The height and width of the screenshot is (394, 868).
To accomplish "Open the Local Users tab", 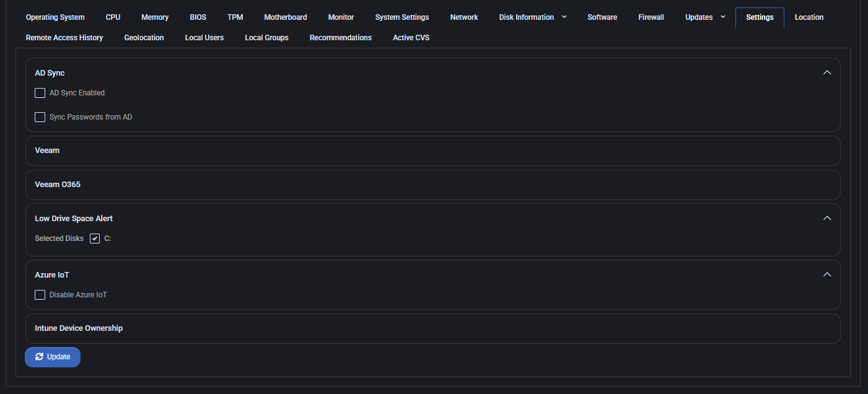I will pyautogui.click(x=204, y=38).
